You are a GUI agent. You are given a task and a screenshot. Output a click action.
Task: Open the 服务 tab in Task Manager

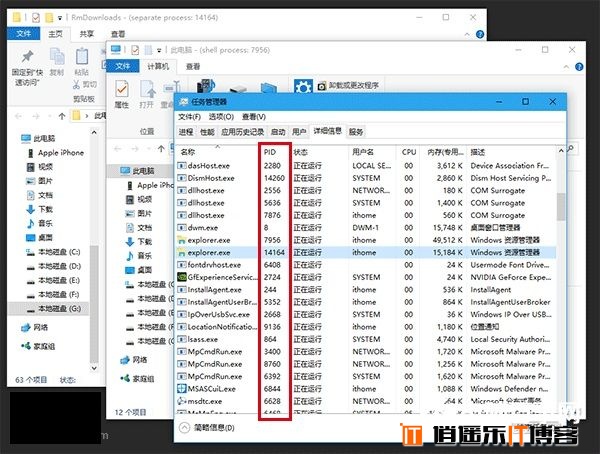tap(356, 132)
